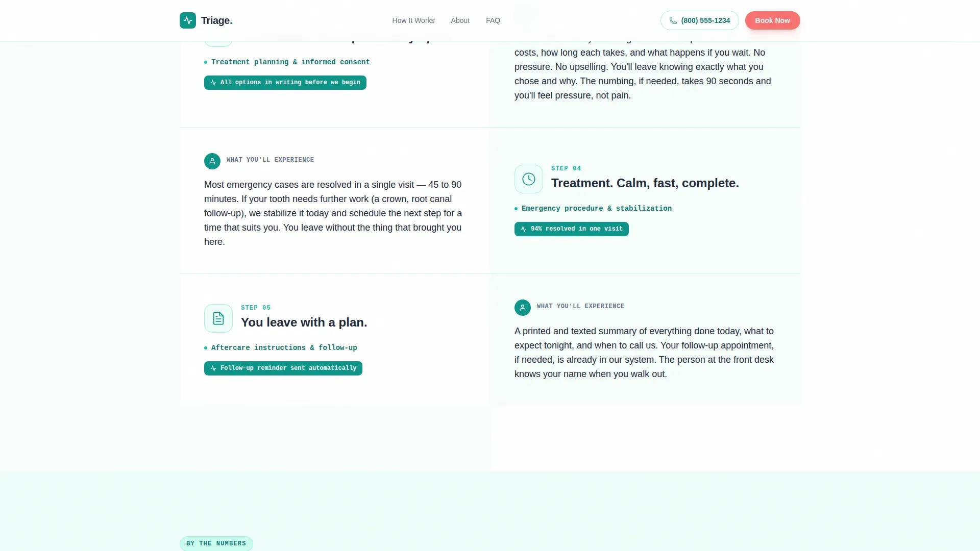Call (800) 555-1234 button
This screenshot has width=980, height=551.
pyautogui.click(x=699, y=20)
